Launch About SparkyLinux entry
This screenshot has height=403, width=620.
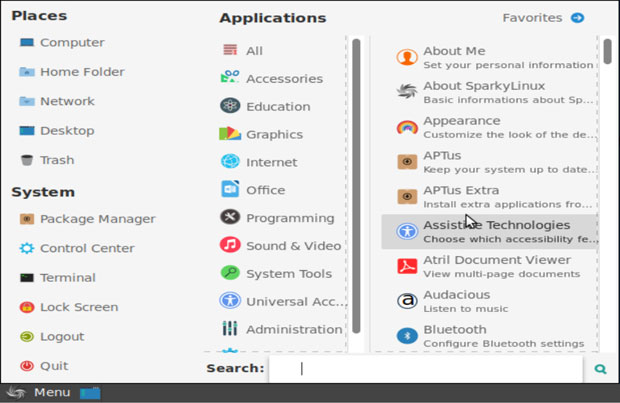[x=490, y=92]
